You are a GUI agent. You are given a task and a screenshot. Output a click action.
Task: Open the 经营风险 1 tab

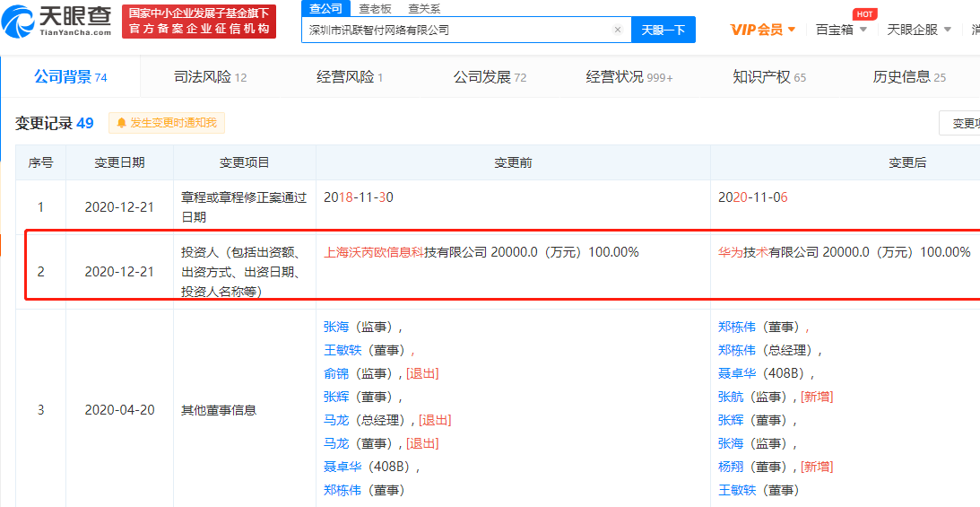[x=350, y=77]
